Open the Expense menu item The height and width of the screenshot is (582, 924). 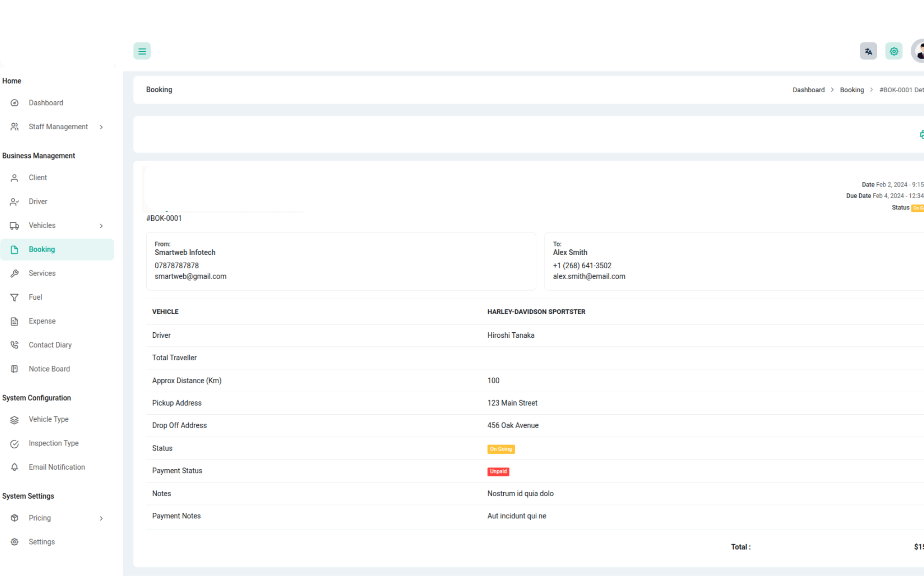[42, 321]
